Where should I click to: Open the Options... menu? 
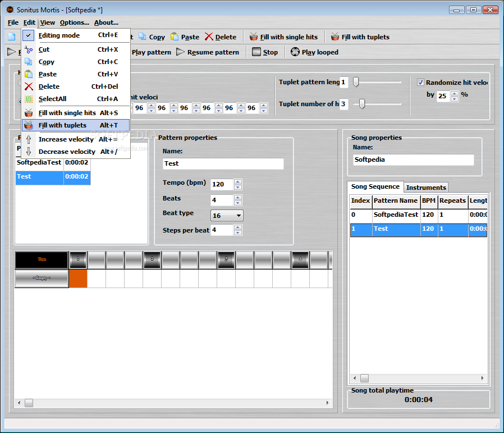click(x=75, y=22)
